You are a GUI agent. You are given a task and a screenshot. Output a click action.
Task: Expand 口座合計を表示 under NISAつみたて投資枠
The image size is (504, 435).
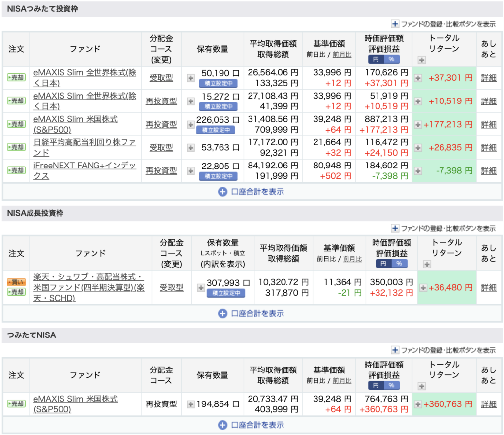click(x=251, y=192)
